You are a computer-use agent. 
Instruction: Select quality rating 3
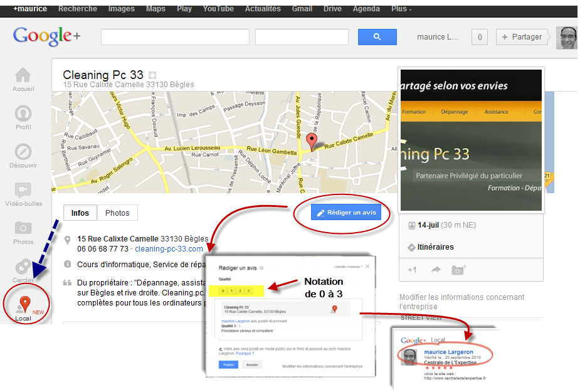pyautogui.click(x=248, y=291)
